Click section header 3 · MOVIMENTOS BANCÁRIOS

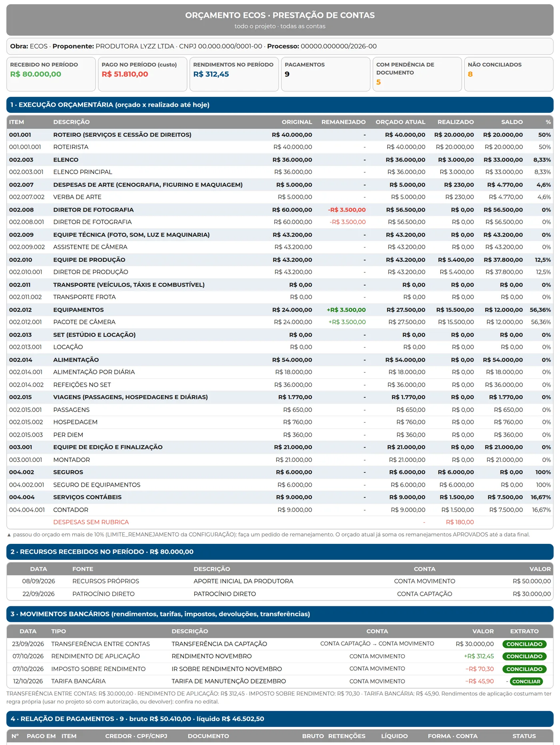click(280, 614)
